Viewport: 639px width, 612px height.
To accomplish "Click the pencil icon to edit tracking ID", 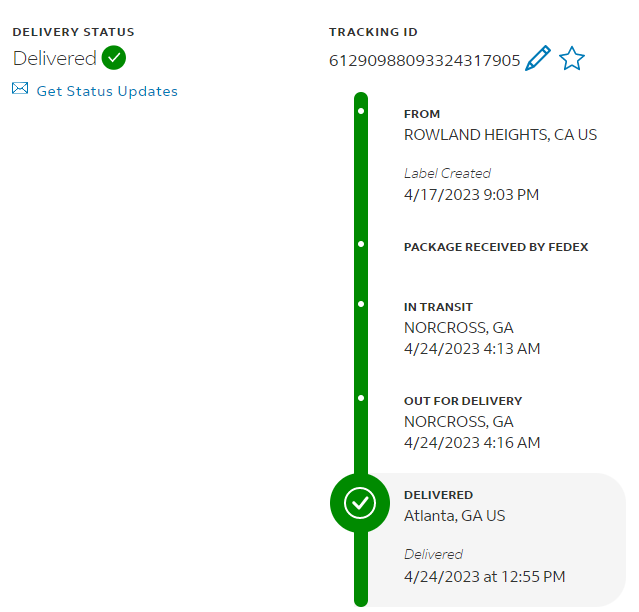I will (538, 59).
